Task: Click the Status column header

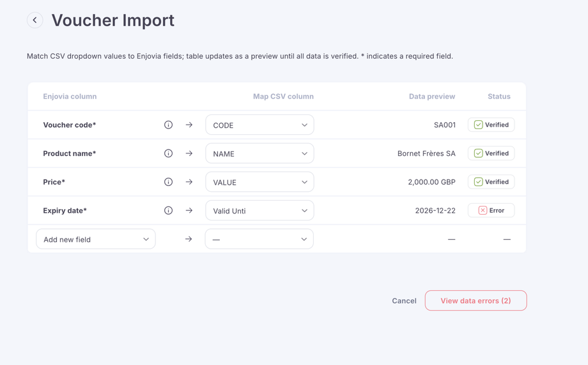Action: [x=499, y=97]
